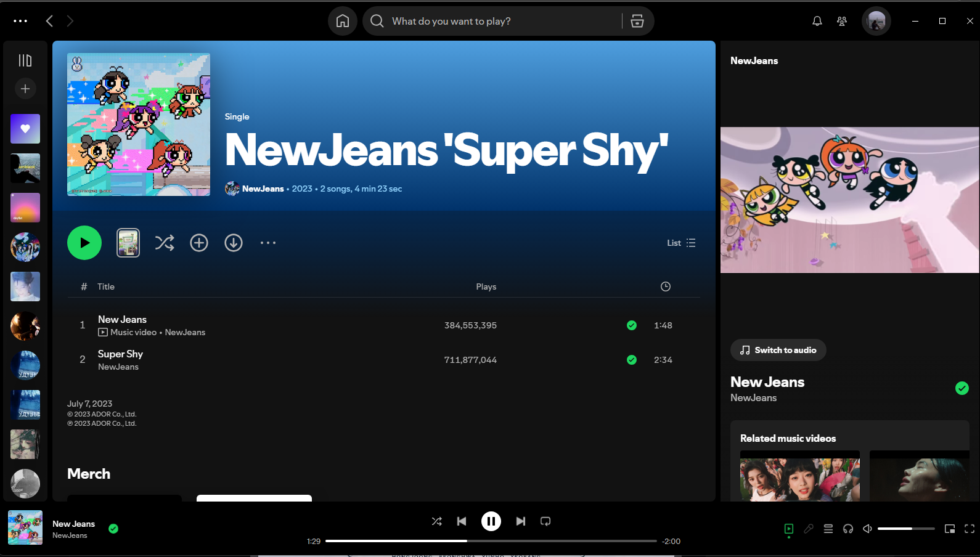Pause the current playback
This screenshot has height=557, width=980.
[x=491, y=521]
